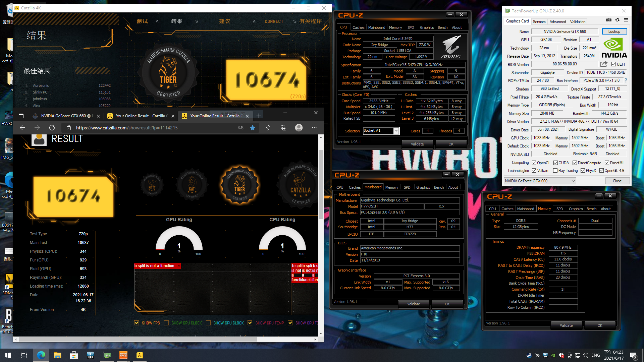Image resolution: width=644 pixels, height=362 pixels.
Task: Expand GPU selection dropdown NVIDIA GeForce GTX 660
Action: 540,181
